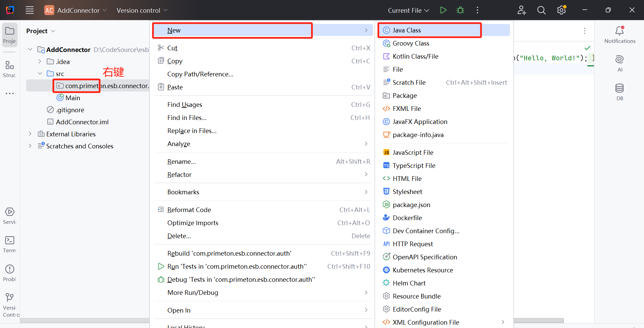Select the Main class in project tree
The image size is (644, 328).
tap(72, 98)
